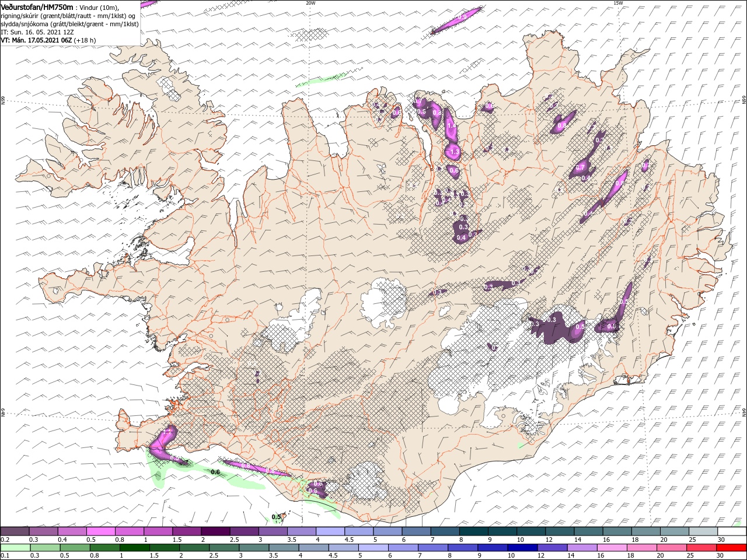Pick the white swatch labeled 30 in the top legend row
This screenshot has width=747, height=560.
(731, 531)
